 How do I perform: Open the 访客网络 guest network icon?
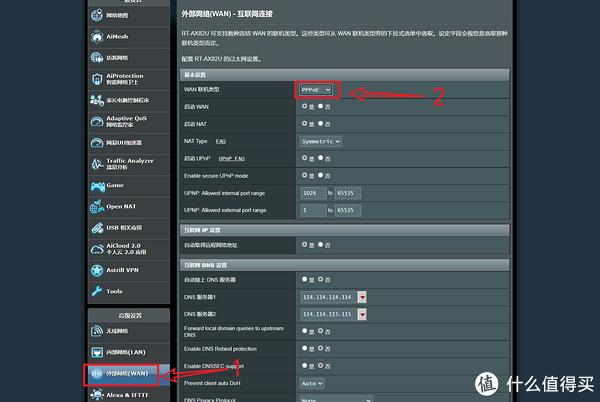[x=97, y=58]
